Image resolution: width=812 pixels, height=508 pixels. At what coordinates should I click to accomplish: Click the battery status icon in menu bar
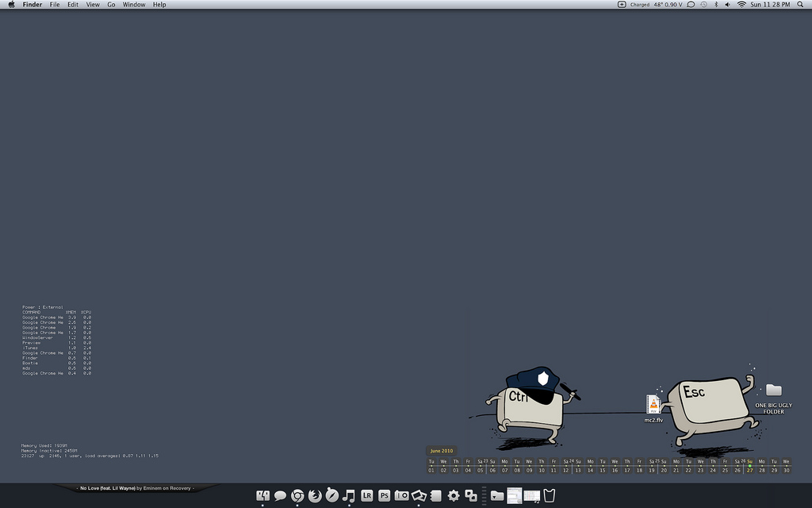click(622, 5)
